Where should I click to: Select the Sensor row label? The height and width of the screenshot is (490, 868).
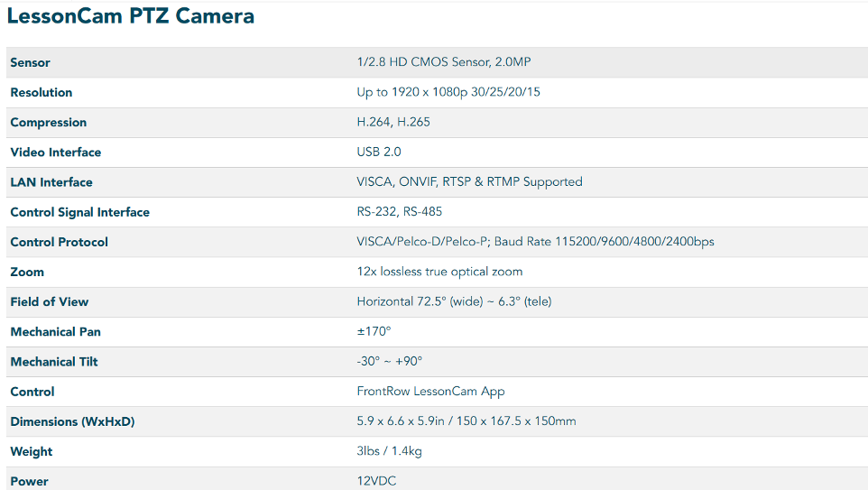[x=30, y=62]
